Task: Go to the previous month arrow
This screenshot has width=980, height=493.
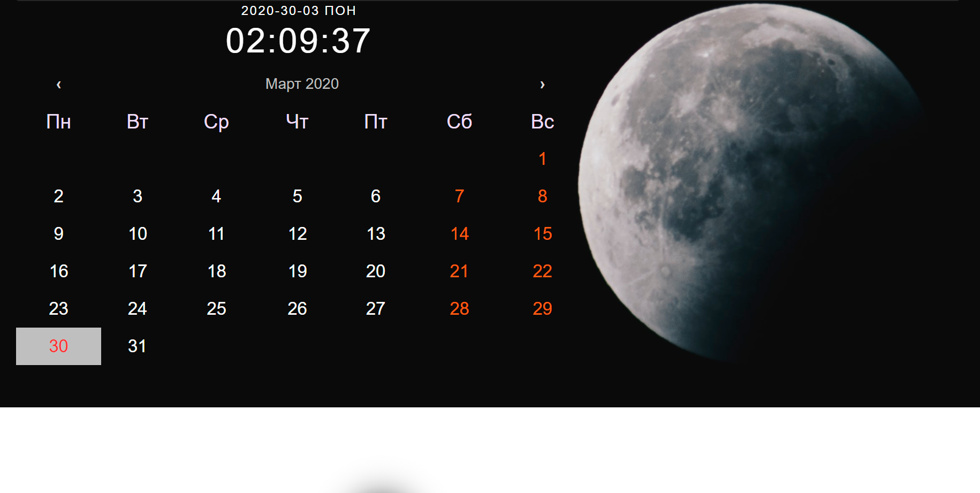Action: click(59, 85)
